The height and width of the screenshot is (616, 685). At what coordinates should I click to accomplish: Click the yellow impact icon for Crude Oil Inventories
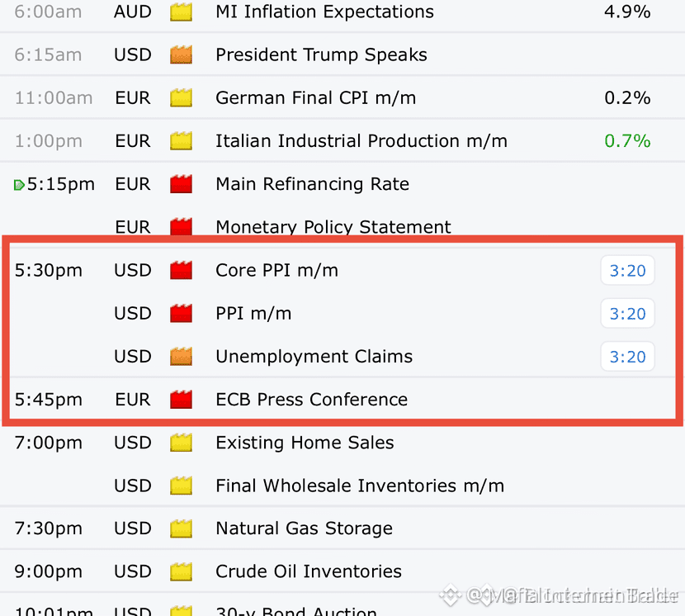(x=181, y=571)
